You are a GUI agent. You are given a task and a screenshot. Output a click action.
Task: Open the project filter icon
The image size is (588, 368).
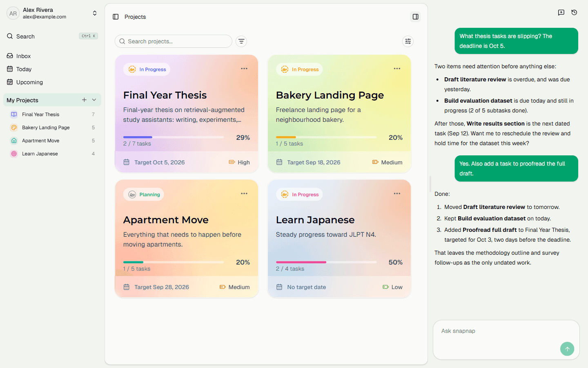point(241,41)
